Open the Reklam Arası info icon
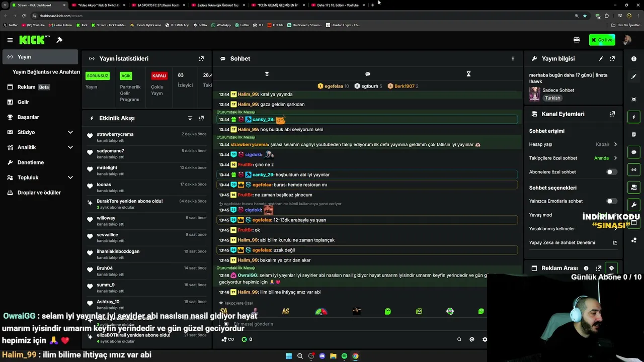The height and width of the screenshot is (362, 644). click(x=586, y=268)
